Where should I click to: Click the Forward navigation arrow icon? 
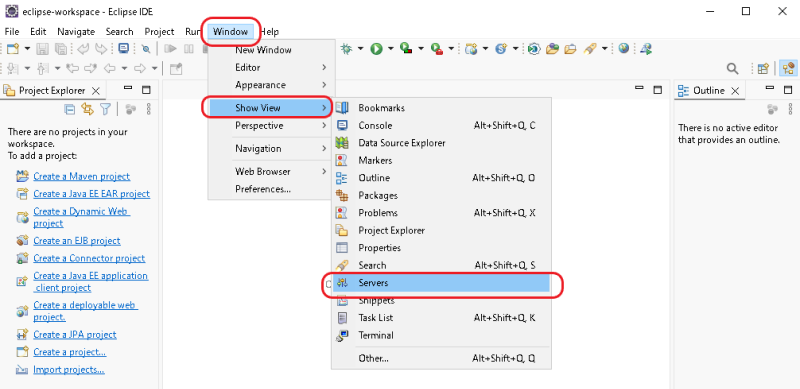[x=139, y=68]
